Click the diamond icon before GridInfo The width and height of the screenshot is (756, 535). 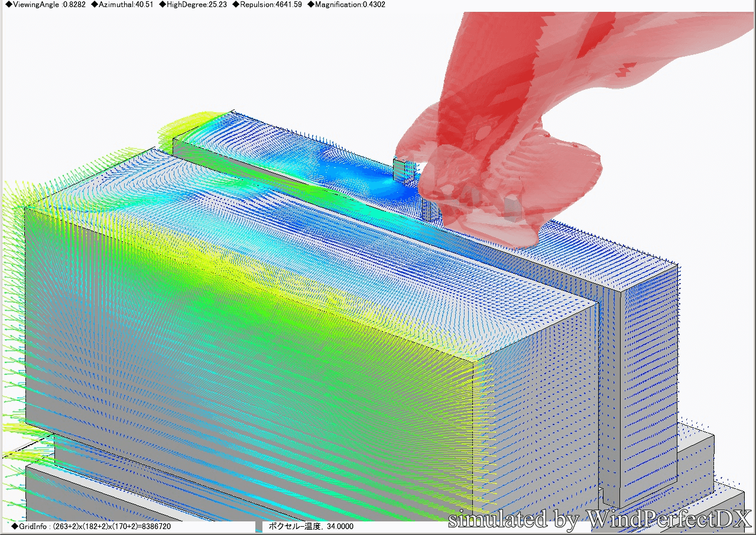15,526
